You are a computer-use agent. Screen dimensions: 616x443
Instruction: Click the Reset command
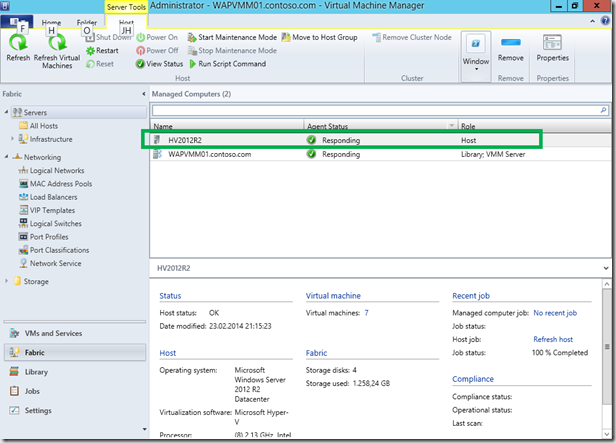pyautogui.click(x=100, y=64)
